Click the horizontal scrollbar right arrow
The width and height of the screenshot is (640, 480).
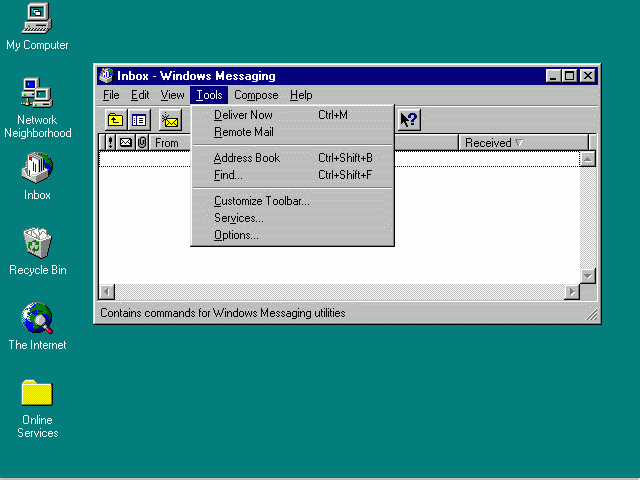tap(572, 292)
